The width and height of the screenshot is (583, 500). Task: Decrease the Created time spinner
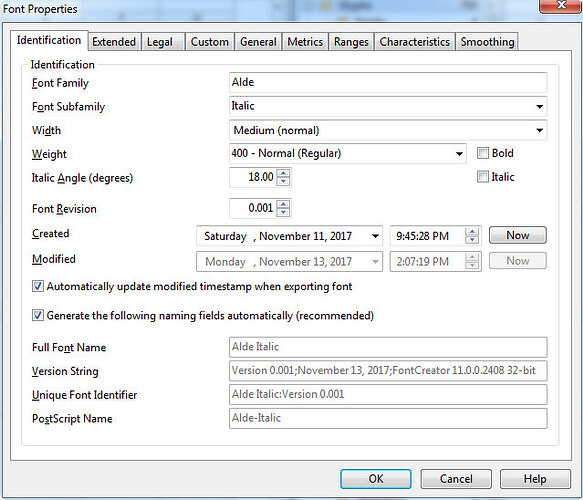point(472,240)
